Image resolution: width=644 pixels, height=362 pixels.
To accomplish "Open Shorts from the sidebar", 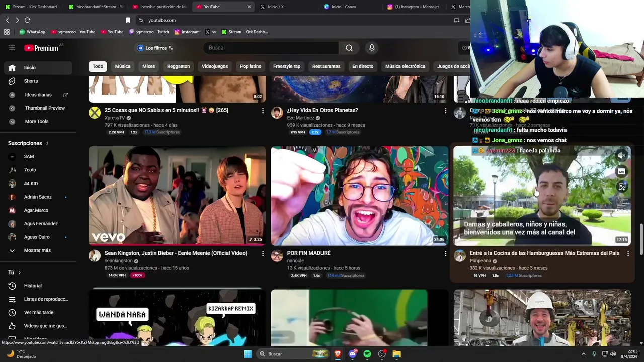I will click(38, 81).
